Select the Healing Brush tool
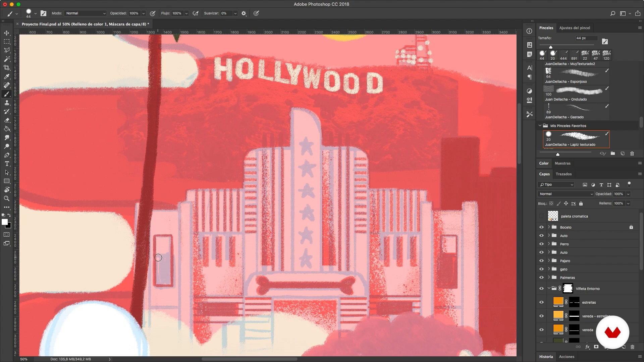644x362 pixels. coord(7,85)
